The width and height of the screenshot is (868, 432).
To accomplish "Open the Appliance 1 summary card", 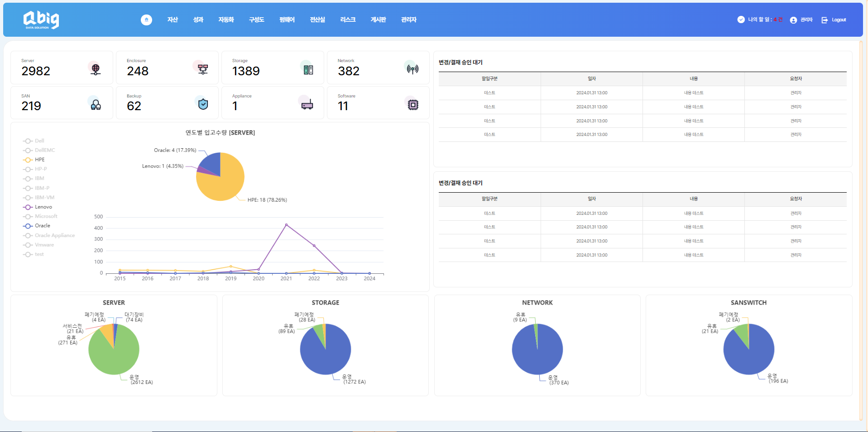I will 273,103.
